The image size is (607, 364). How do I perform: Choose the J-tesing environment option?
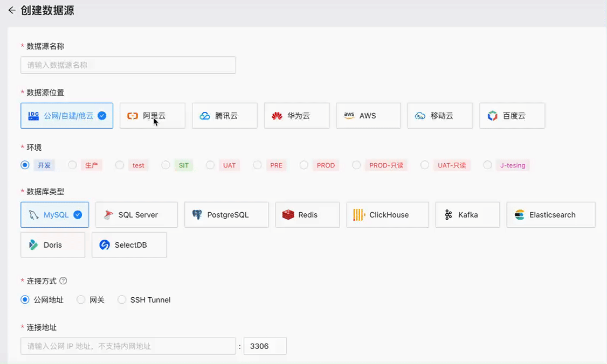coord(487,165)
